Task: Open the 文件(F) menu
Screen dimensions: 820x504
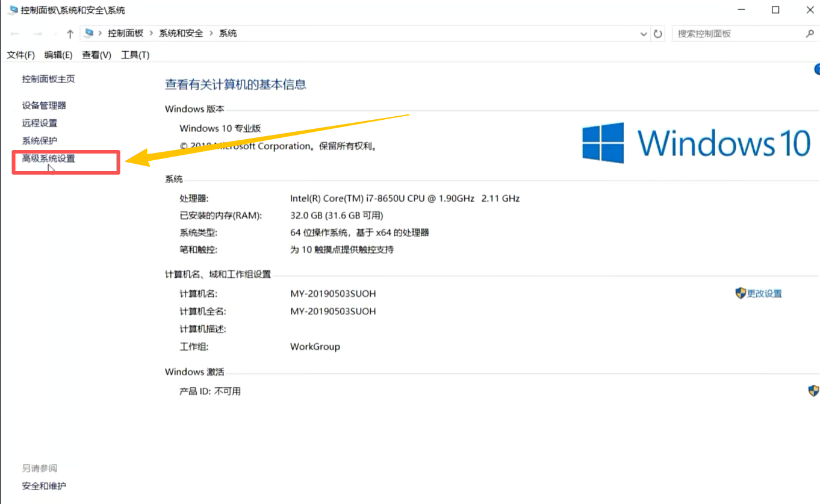Action: [x=21, y=55]
